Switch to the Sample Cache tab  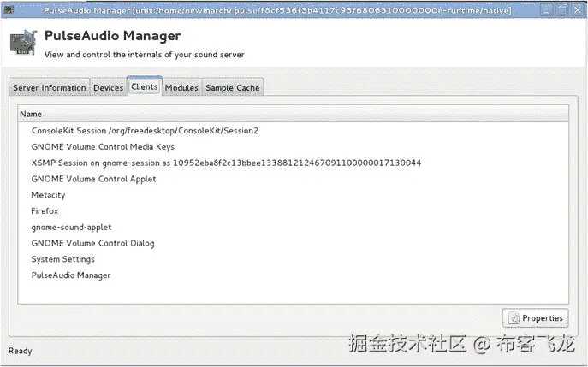tap(233, 87)
